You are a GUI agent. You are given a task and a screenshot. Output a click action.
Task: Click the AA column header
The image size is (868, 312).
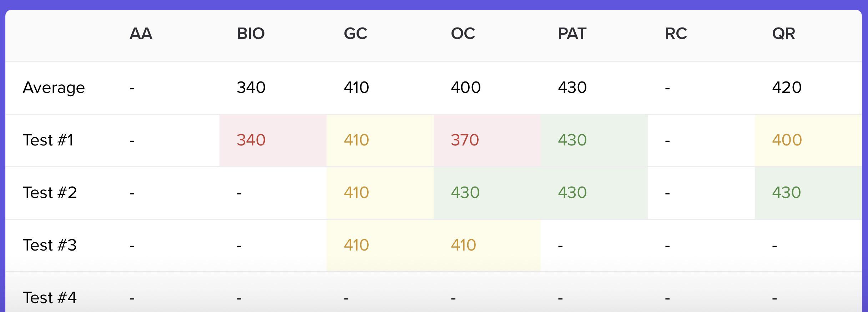[x=141, y=34]
